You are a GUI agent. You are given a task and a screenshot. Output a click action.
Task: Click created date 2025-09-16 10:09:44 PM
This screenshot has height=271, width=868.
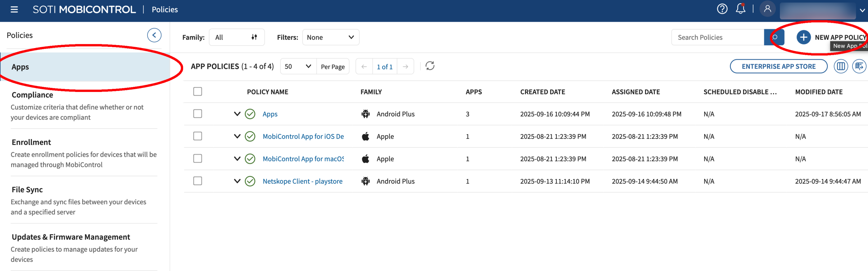point(555,114)
